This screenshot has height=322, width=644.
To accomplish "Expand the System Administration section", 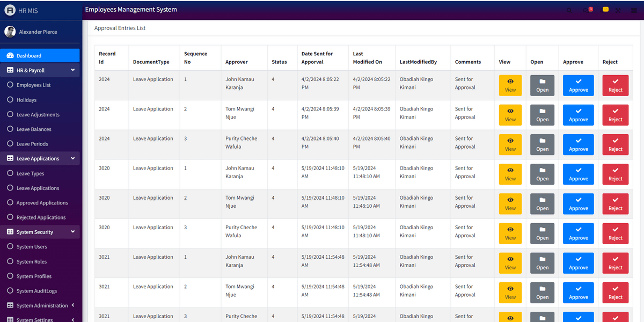I will 40,305.
